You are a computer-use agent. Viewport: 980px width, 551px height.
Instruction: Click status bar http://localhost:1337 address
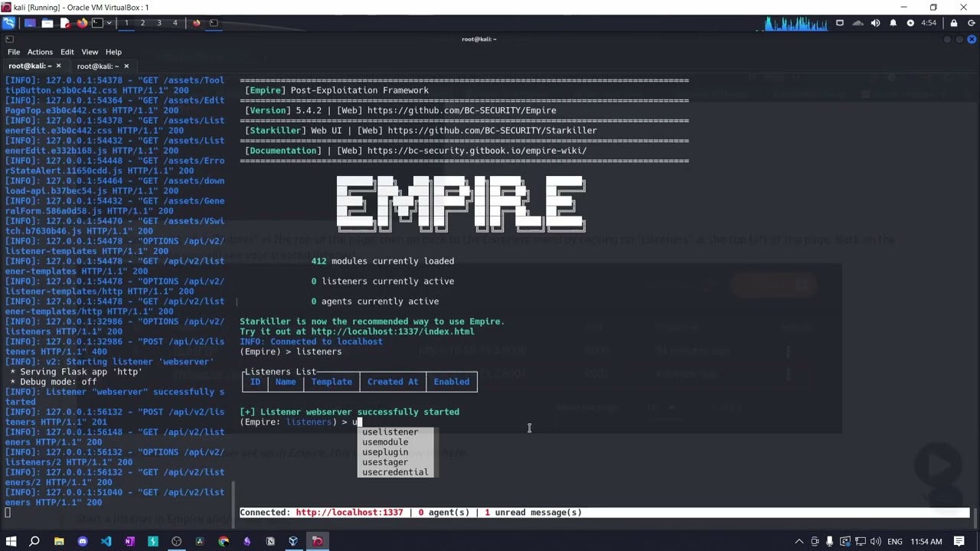349,512
